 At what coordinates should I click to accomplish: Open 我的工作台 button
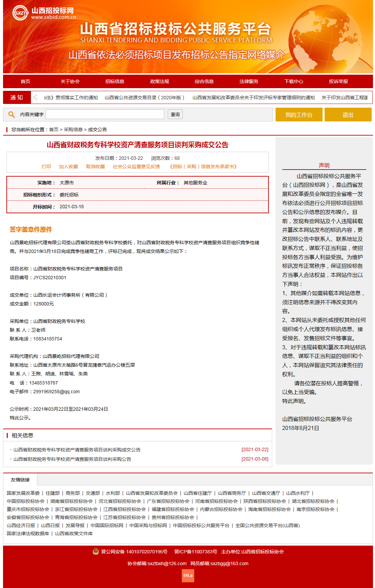pyautogui.click(x=299, y=115)
